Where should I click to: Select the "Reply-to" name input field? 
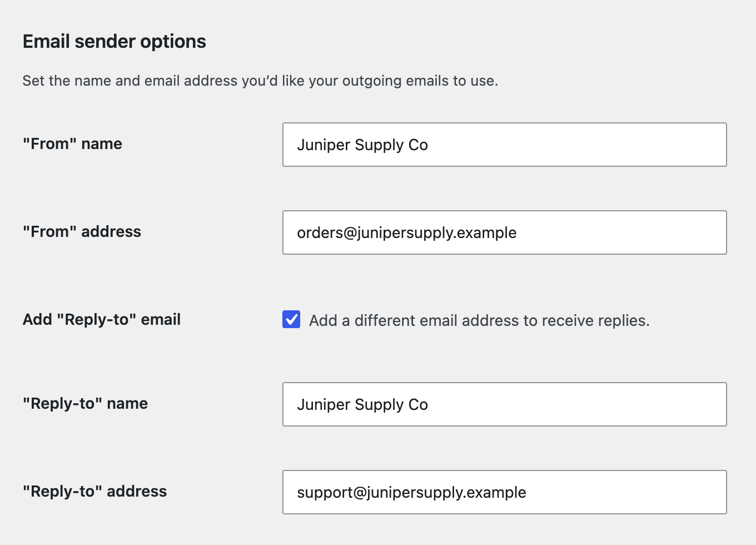click(505, 404)
